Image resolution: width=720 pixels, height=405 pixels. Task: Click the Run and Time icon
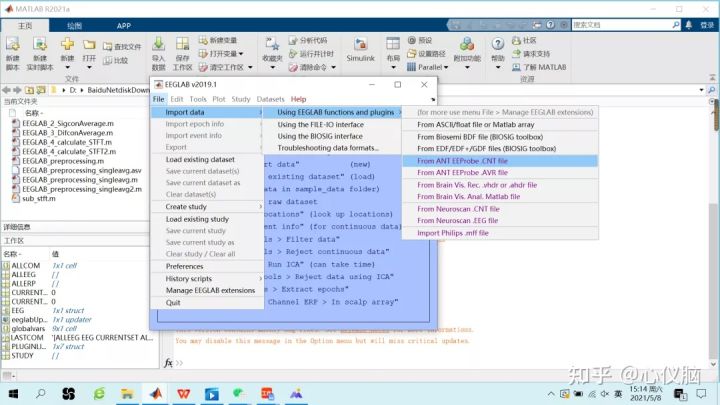pyautogui.click(x=293, y=54)
